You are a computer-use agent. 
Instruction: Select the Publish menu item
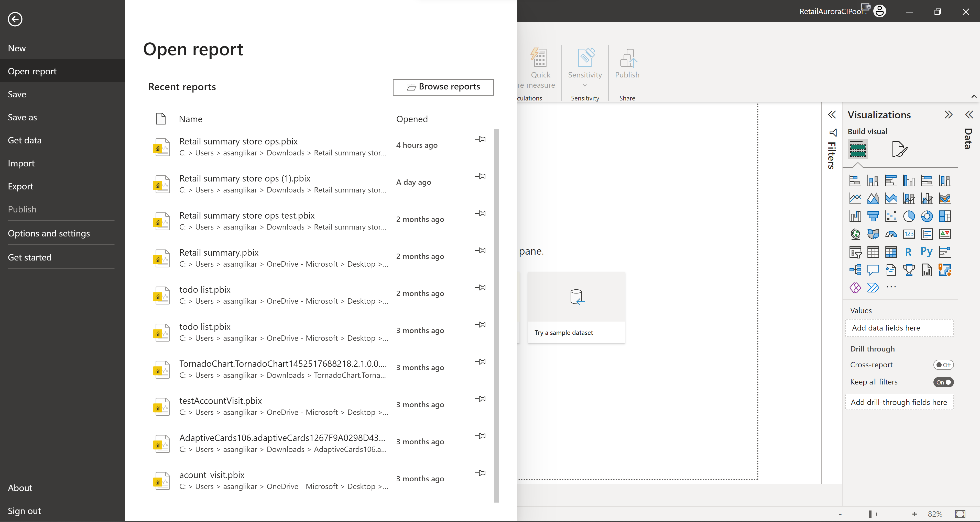click(x=21, y=209)
